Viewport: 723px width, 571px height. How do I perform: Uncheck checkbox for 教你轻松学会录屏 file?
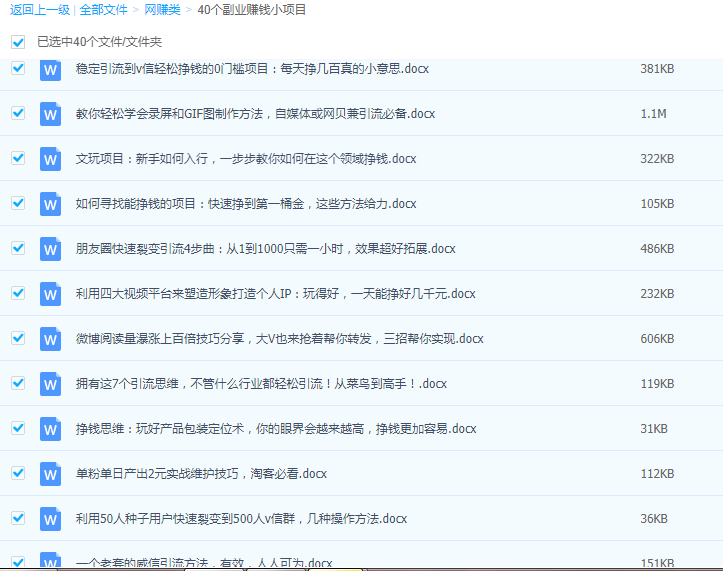click(18, 113)
